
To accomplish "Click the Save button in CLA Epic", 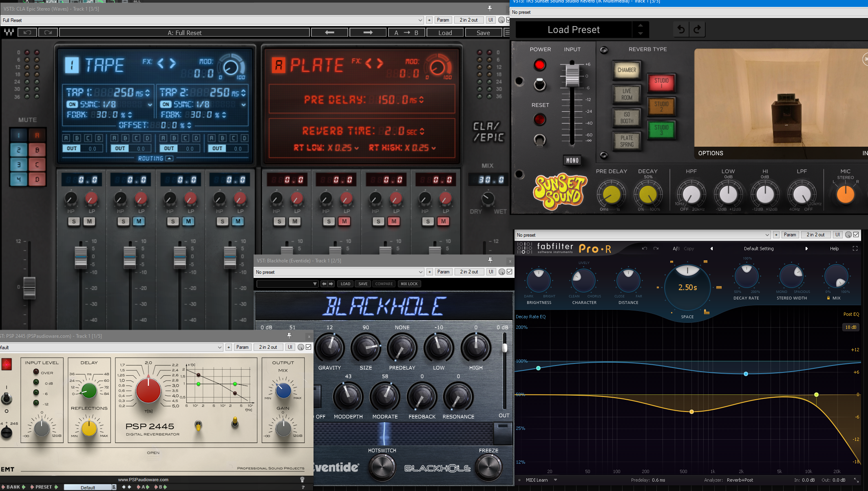I will pyautogui.click(x=483, y=33).
